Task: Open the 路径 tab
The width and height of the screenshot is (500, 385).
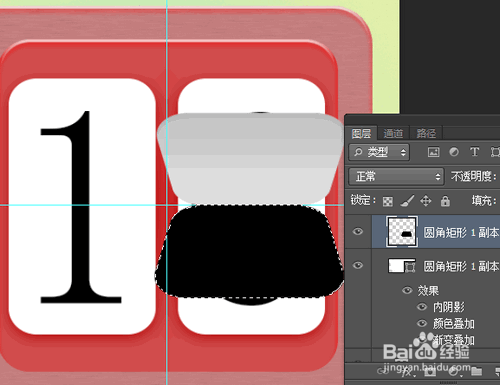Action: 426,134
